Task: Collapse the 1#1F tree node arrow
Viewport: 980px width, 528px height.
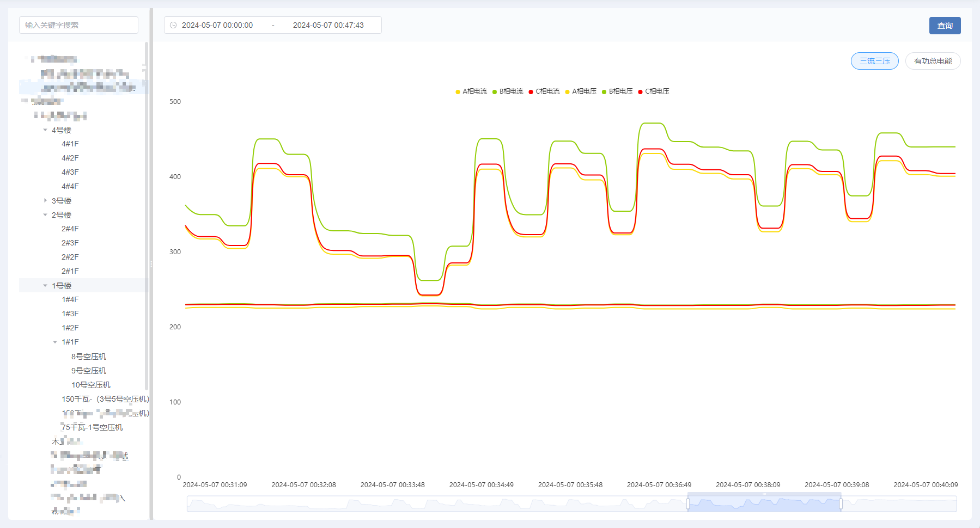Action: 55,342
